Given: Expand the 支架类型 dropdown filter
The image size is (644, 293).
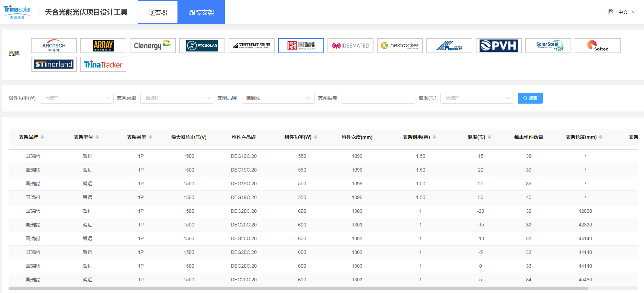Looking at the screenshot, I should (177, 98).
